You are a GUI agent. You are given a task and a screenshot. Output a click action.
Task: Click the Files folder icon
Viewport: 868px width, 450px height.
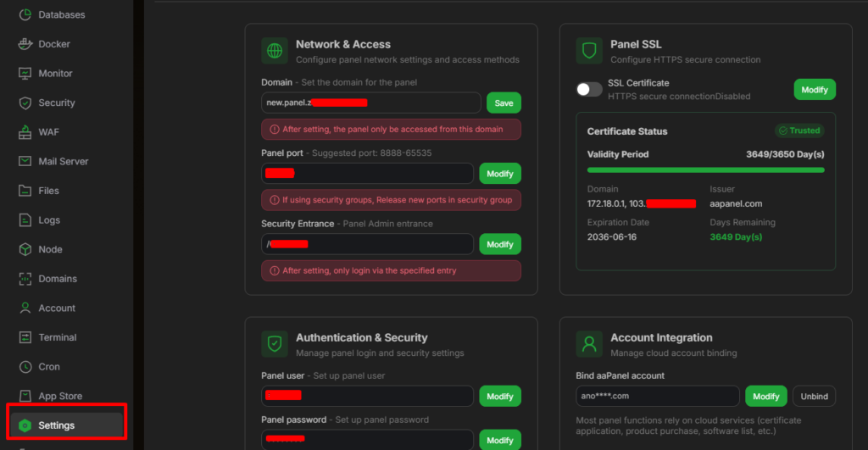[x=25, y=191]
